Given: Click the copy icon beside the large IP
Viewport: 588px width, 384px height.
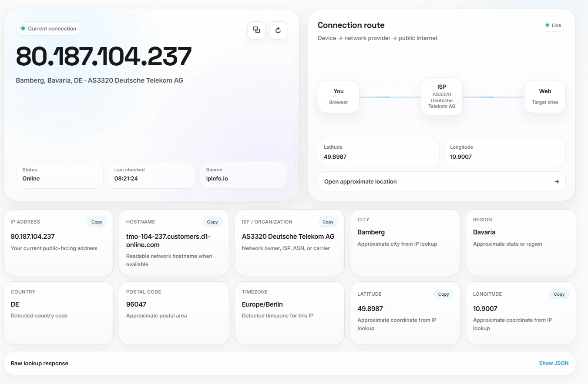Looking at the screenshot, I should [x=256, y=30].
